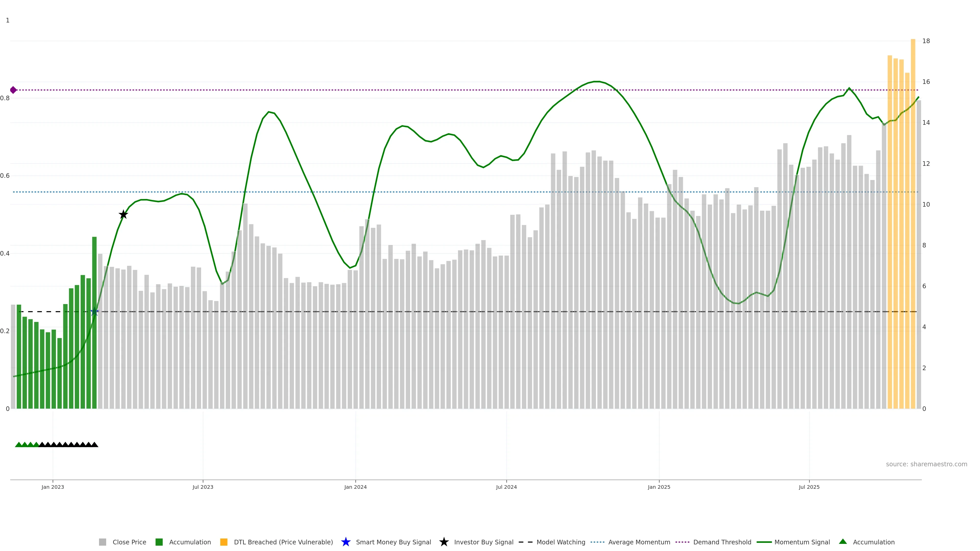
Task: Toggle Average Momentum legend entry
Action: click(x=639, y=542)
